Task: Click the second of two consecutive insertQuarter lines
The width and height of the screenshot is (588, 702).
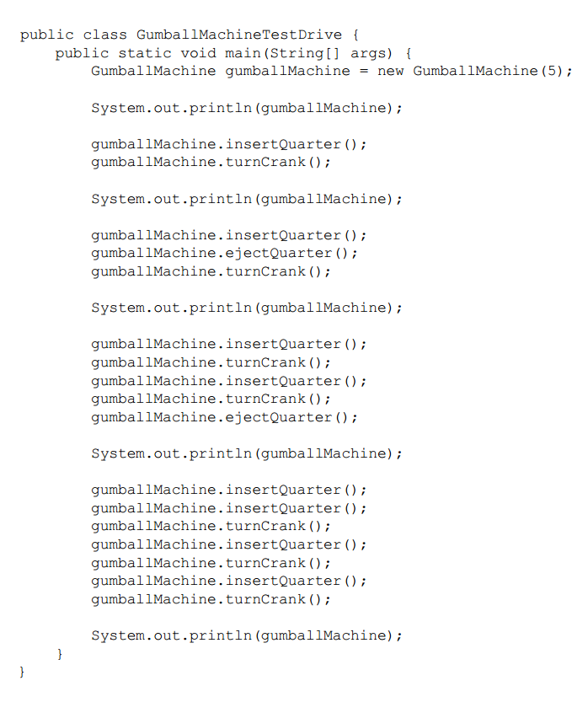Action: pyautogui.click(x=229, y=508)
